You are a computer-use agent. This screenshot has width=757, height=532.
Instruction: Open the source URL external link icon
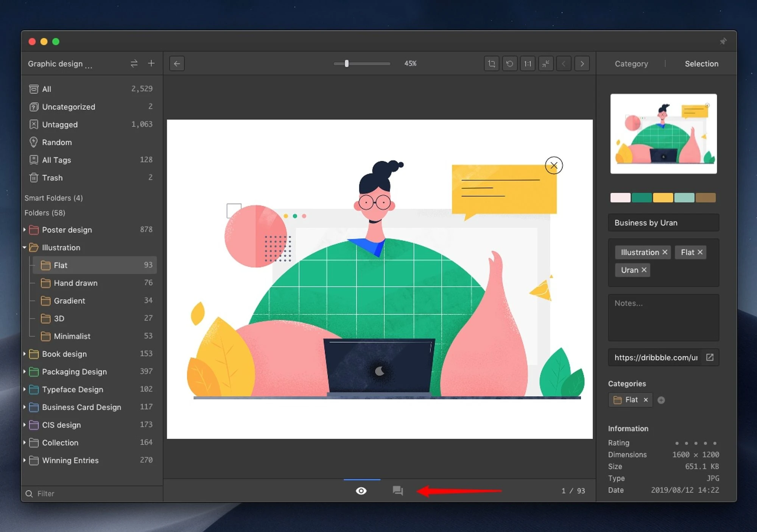710,357
